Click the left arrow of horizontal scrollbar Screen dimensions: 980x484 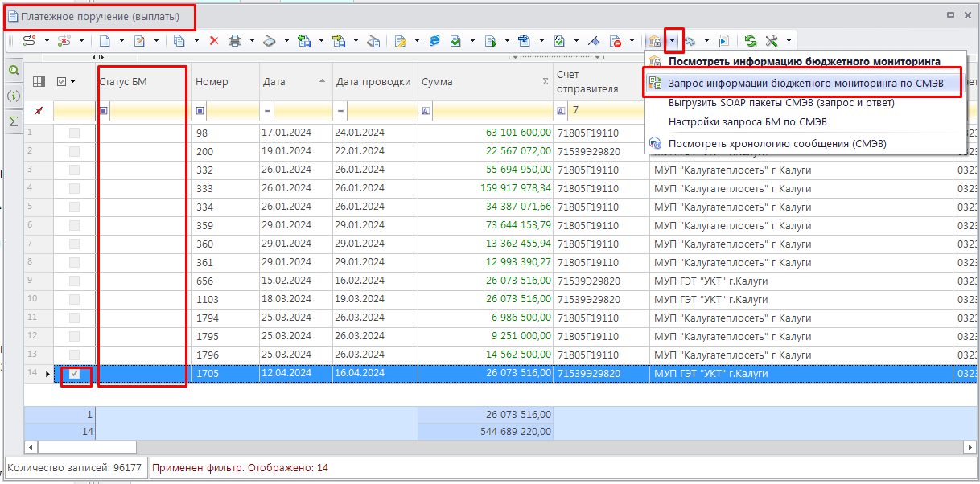[x=31, y=447]
